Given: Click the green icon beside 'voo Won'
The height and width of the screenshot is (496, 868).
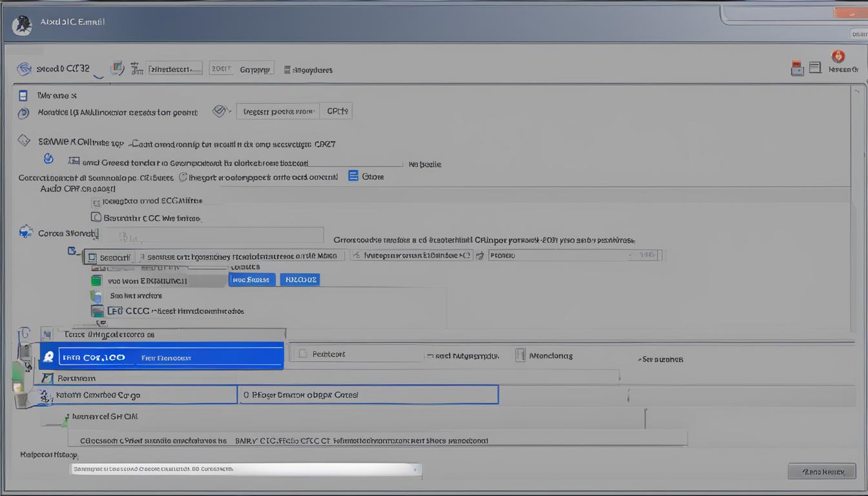Looking at the screenshot, I should [96, 280].
